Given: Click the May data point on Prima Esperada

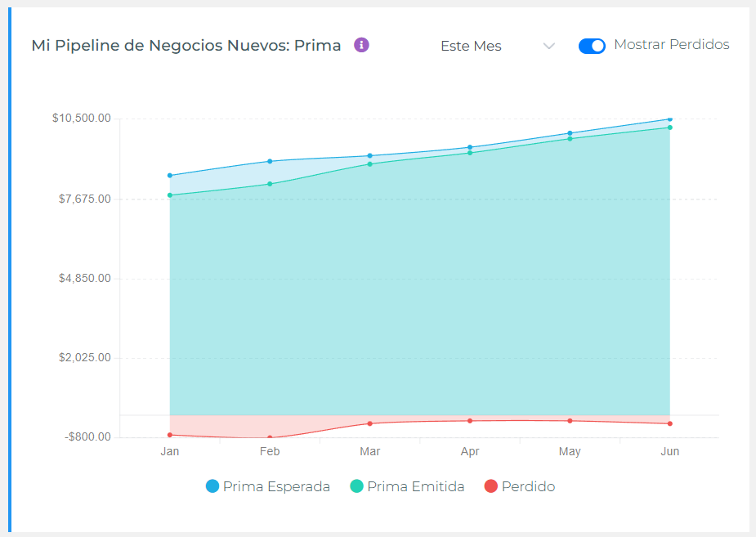Looking at the screenshot, I should pos(570,132).
